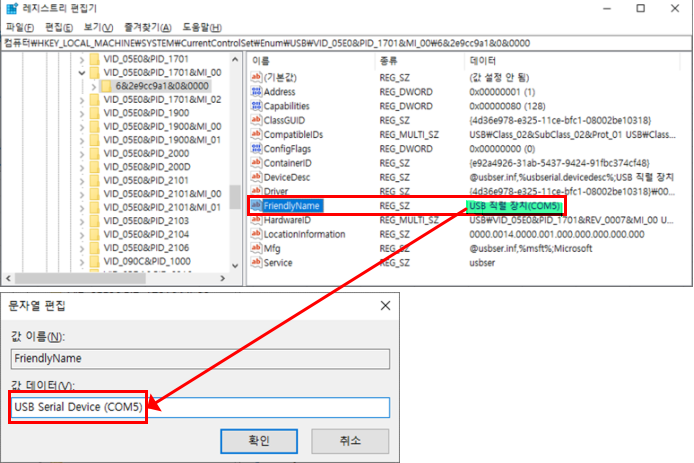Click the ConfigFlags value icon
694x463 pixels.
[255, 148]
